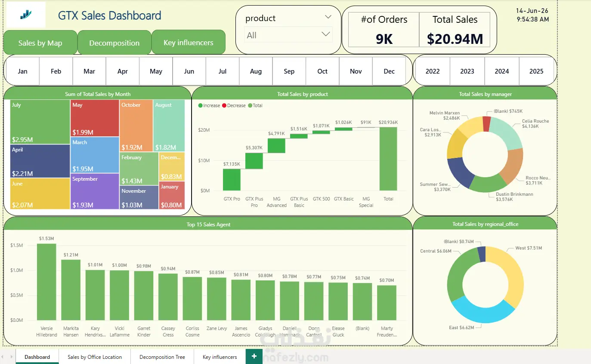591x364 pixels.
Task: Switch to Sales by Office Location tab
Action: (95, 357)
